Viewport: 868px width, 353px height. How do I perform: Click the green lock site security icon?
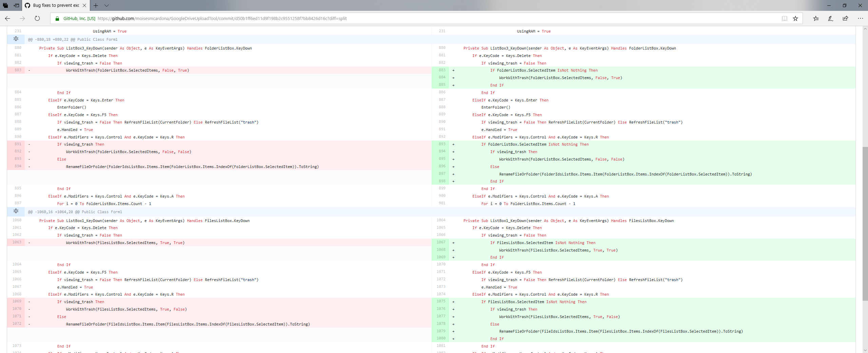(x=57, y=18)
